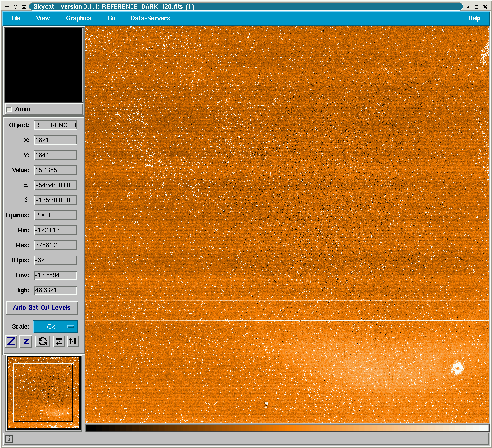
Task: Click the large Z zoom-in button
Action: tap(11, 341)
